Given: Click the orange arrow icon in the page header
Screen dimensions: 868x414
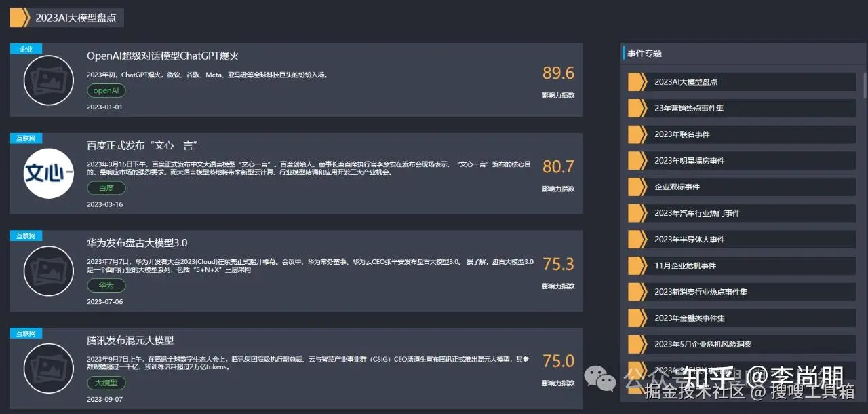Looking at the screenshot, I should tap(20, 18).
